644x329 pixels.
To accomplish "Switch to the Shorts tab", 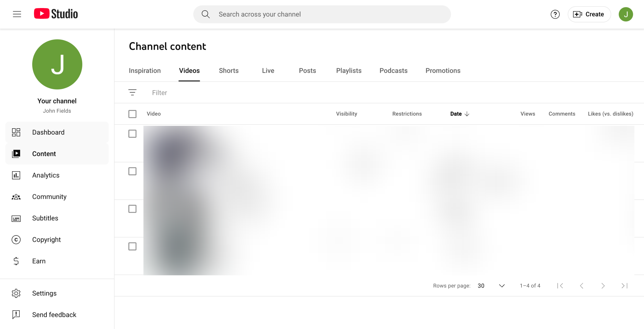I will click(x=229, y=71).
